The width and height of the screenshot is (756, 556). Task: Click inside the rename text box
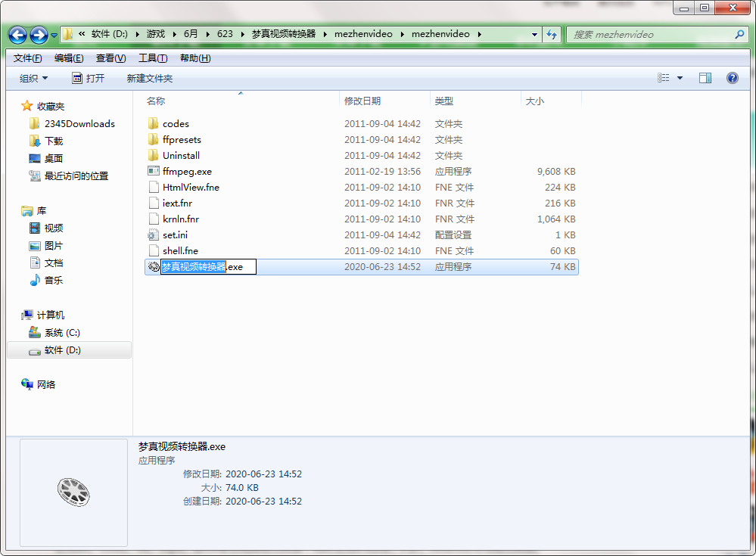[208, 267]
